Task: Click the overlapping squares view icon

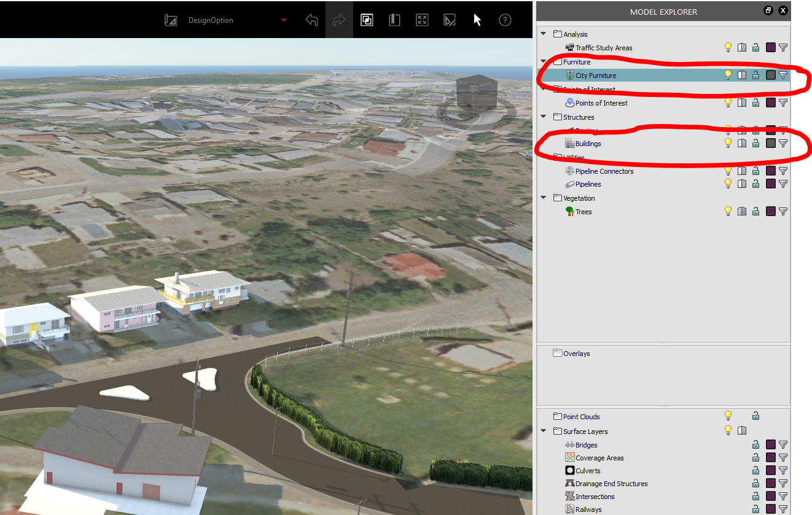Action: [x=367, y=20]
